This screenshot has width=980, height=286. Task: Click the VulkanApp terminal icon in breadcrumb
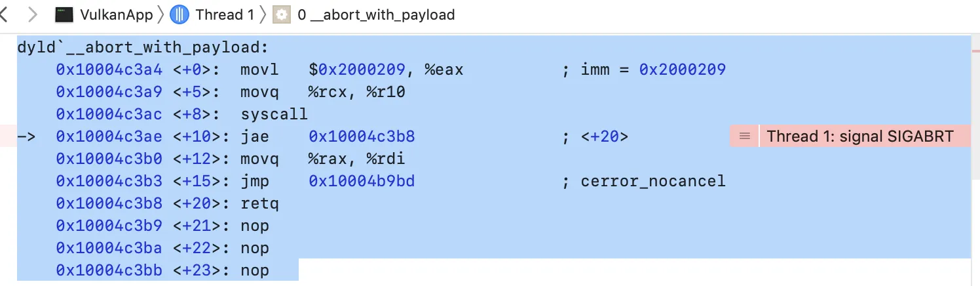(64, 14)
